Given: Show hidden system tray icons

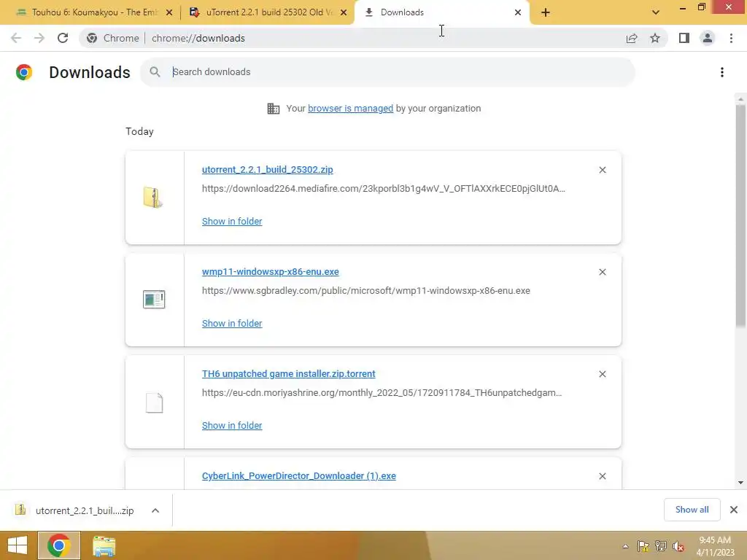Looking at the screenshot, I should point(625,546).
